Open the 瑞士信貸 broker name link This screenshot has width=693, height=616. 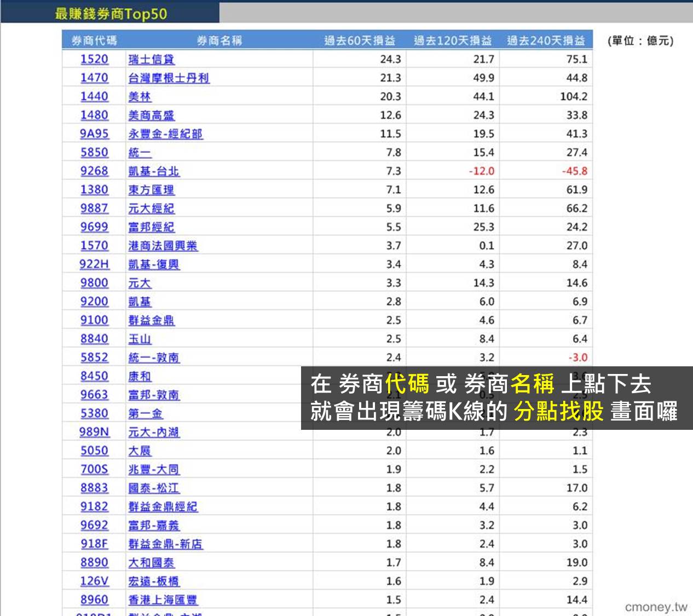pyautogui.click(x=151, y=60)
